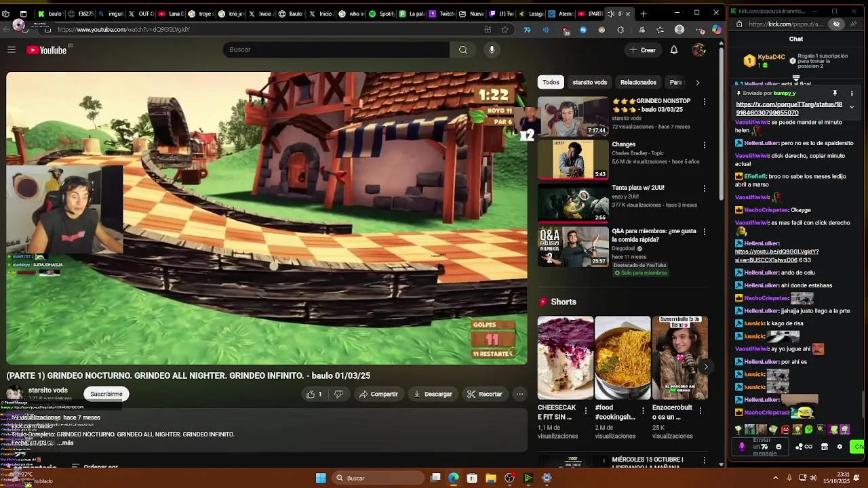Toggle tracking prevention eye icon in Kick window

pyautogui.click(x=836, y=24)
